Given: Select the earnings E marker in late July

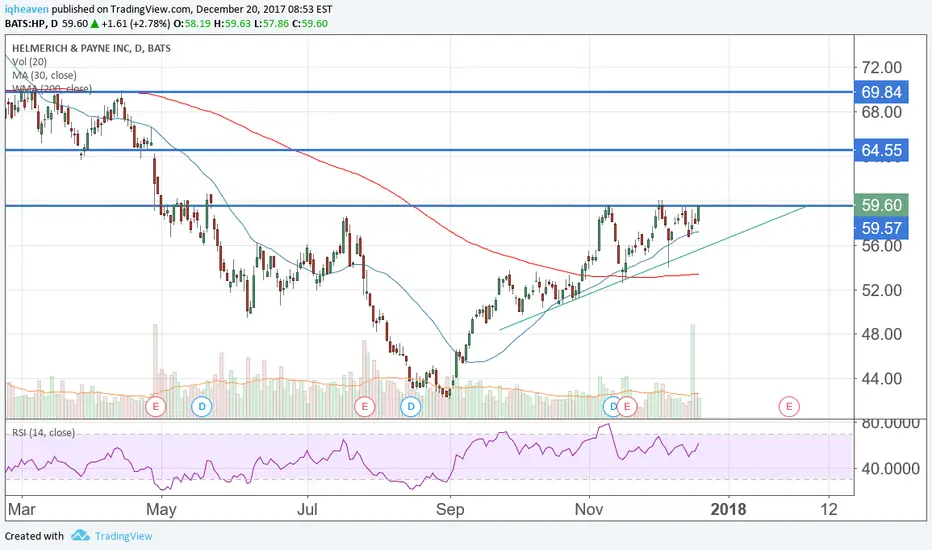Looking at the screenshot, I should (x=364, y=407).
